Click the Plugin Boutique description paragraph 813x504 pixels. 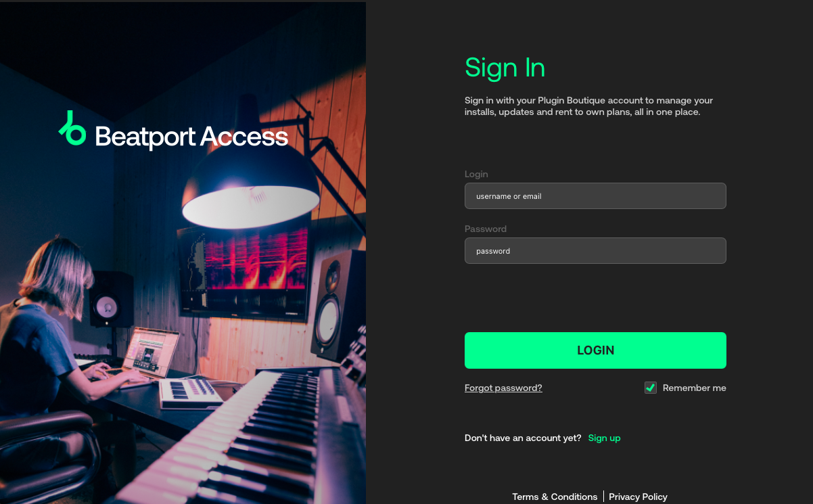(x=589, y=106)
